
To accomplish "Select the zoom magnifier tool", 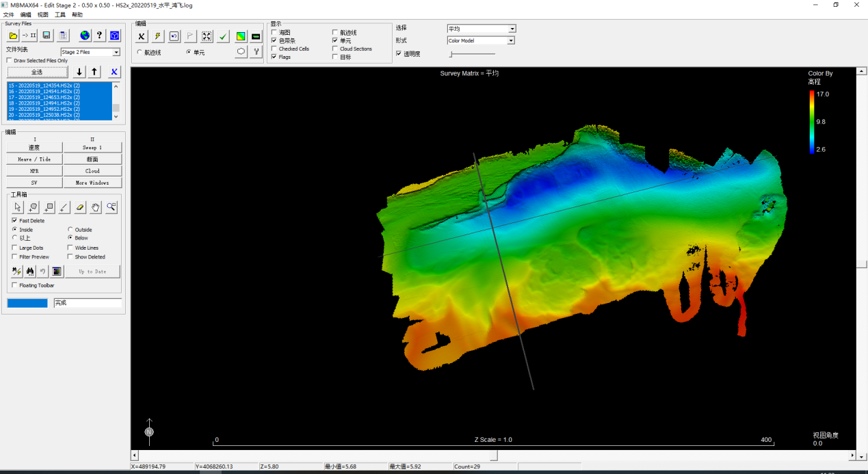I will point(111,207).
